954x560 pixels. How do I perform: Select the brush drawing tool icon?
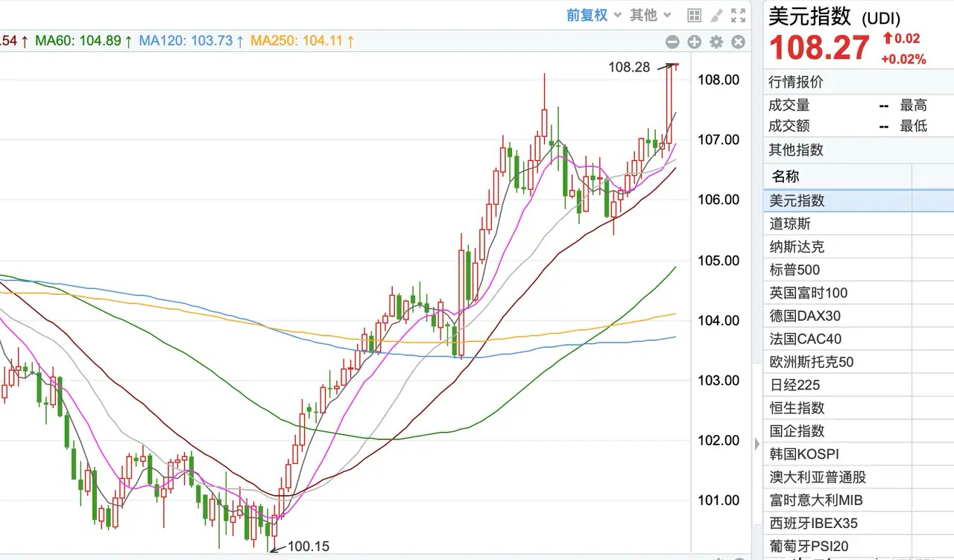716,15
